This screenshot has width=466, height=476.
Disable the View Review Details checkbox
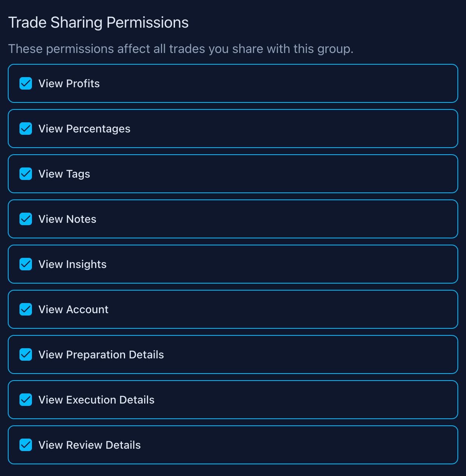pos(26,445)
